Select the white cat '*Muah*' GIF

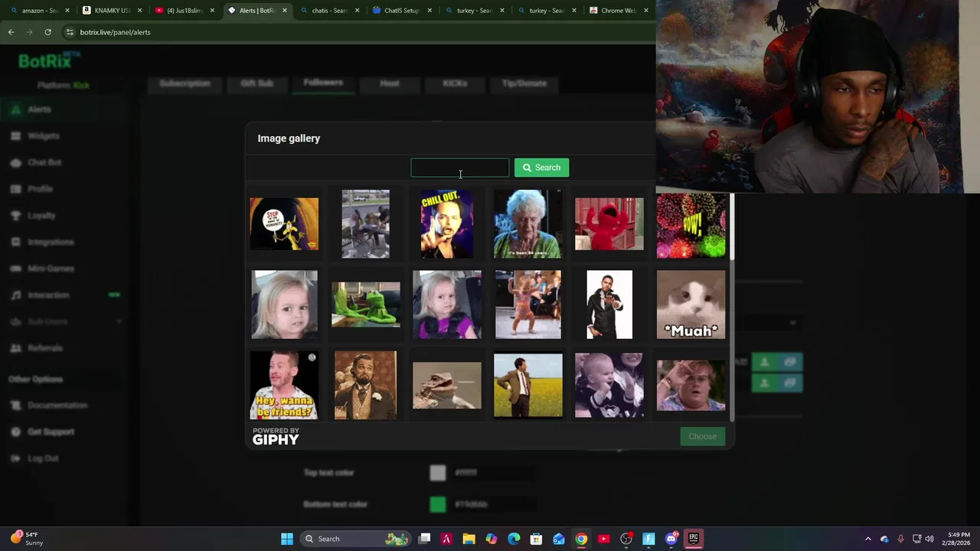(x=691, y=305)
